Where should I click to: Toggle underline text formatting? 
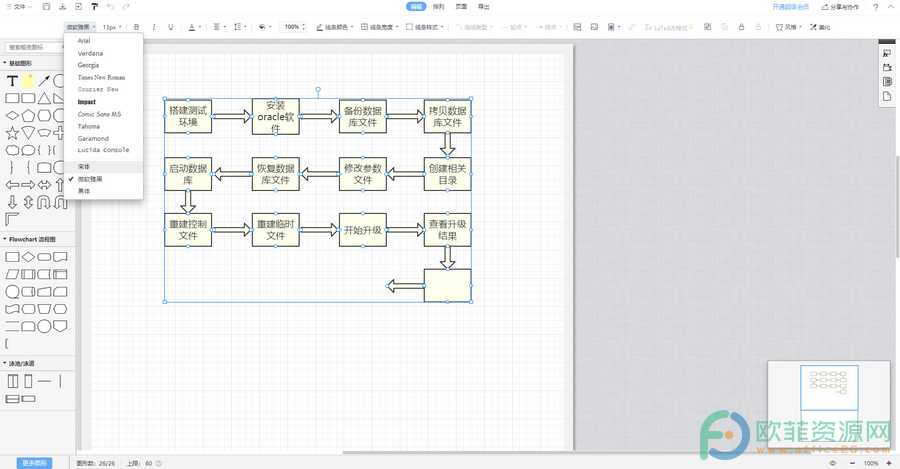point(170,27)
